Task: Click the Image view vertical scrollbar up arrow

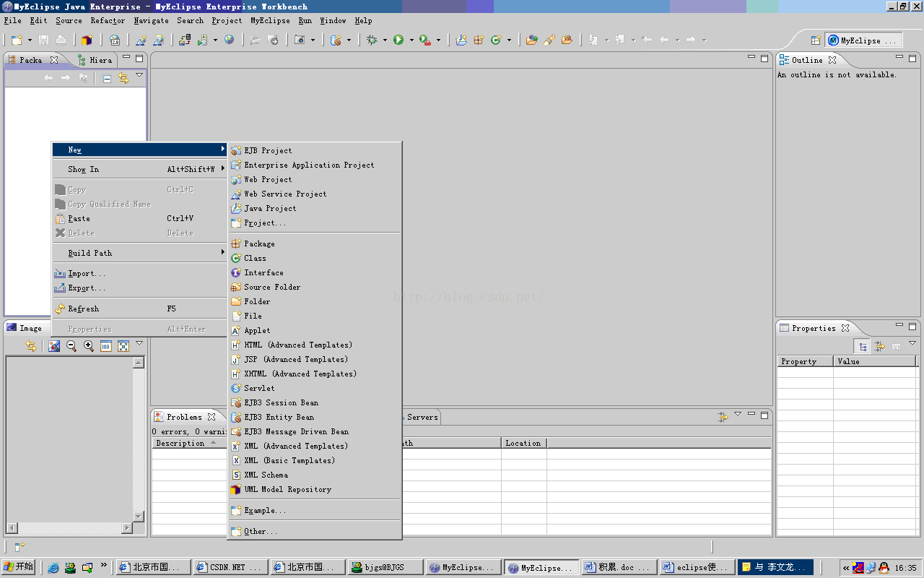Action: click(139, 363)
